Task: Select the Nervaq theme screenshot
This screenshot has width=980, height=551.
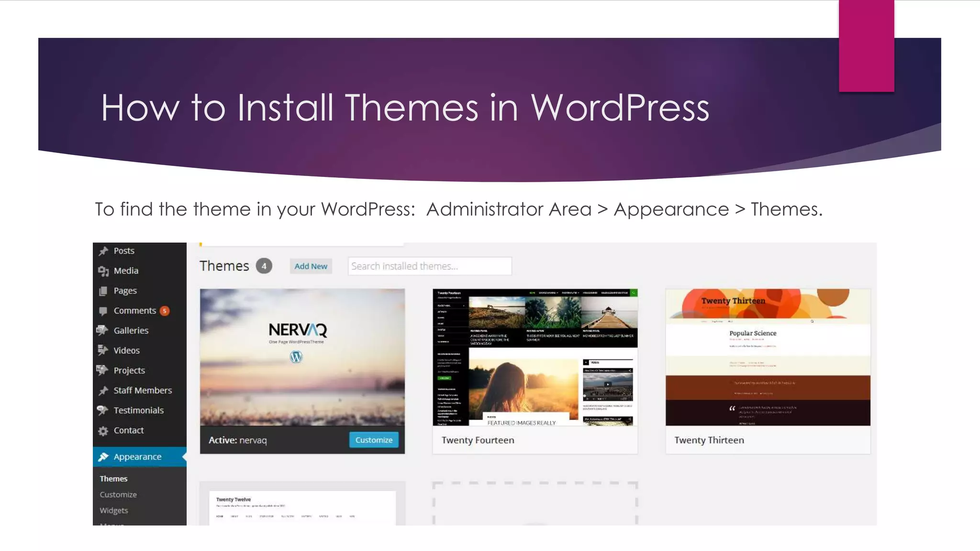Action: (302, 357)
